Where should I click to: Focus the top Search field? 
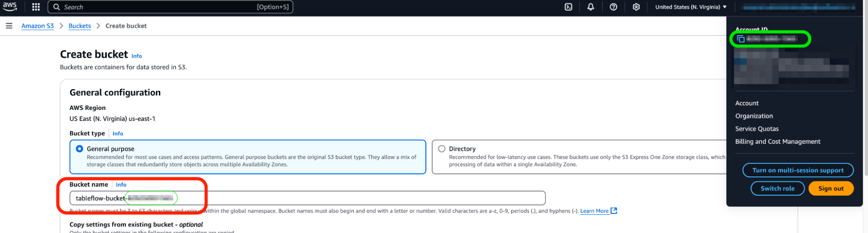(170, 7)
